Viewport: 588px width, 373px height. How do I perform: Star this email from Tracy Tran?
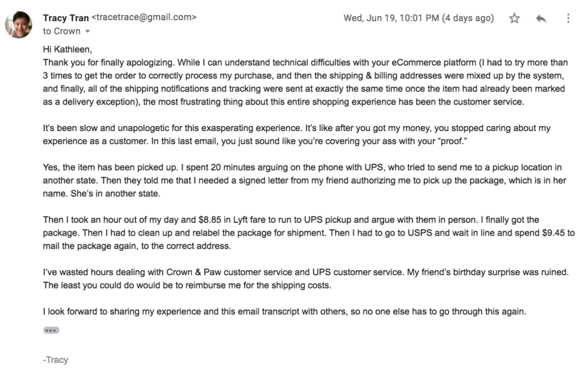click(x=514, y=18)
